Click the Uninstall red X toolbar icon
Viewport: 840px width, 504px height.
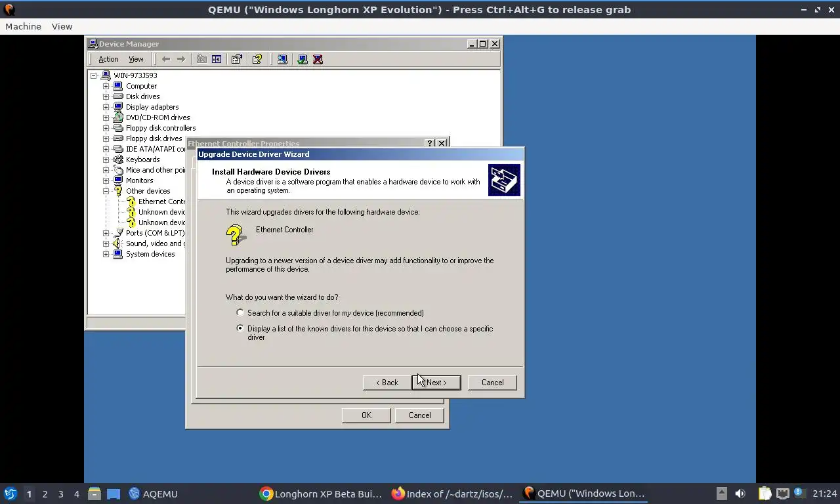(318, 59)
